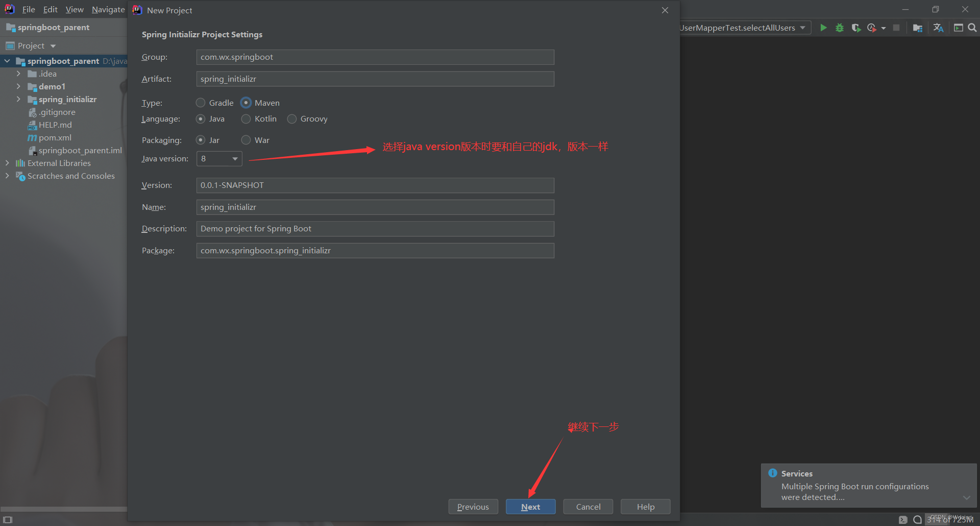Click the Group input field

pyautogui.click(x=375, y=57)
